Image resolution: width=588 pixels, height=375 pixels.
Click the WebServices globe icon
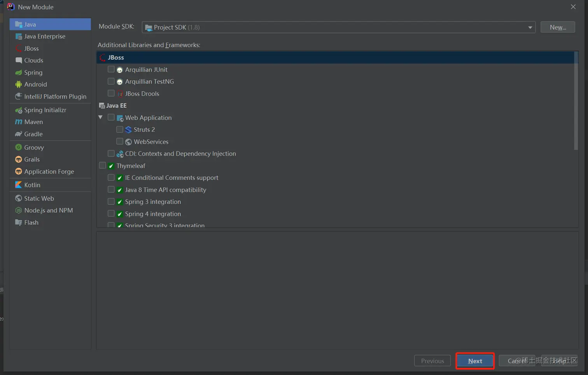click(x=128, y=142)
